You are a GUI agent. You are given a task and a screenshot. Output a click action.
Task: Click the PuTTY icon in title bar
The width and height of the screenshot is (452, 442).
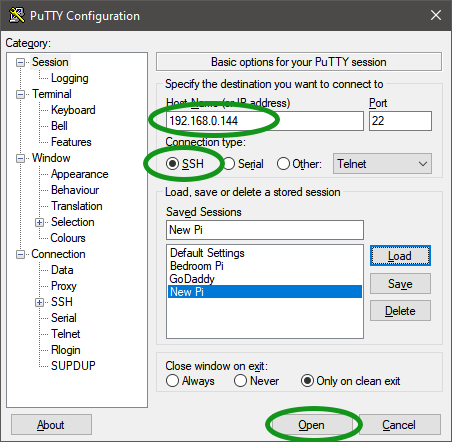tap(17, 15)
